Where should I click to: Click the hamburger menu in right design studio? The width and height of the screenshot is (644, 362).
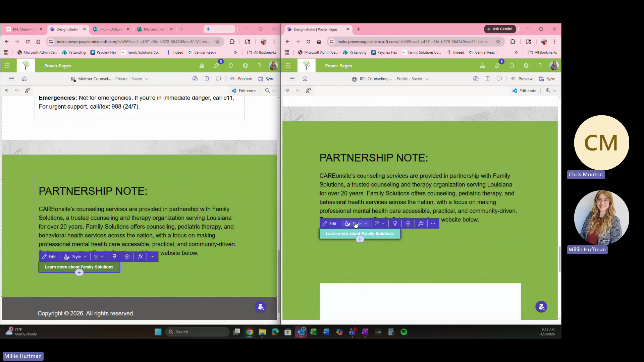(x=292, y=79)
